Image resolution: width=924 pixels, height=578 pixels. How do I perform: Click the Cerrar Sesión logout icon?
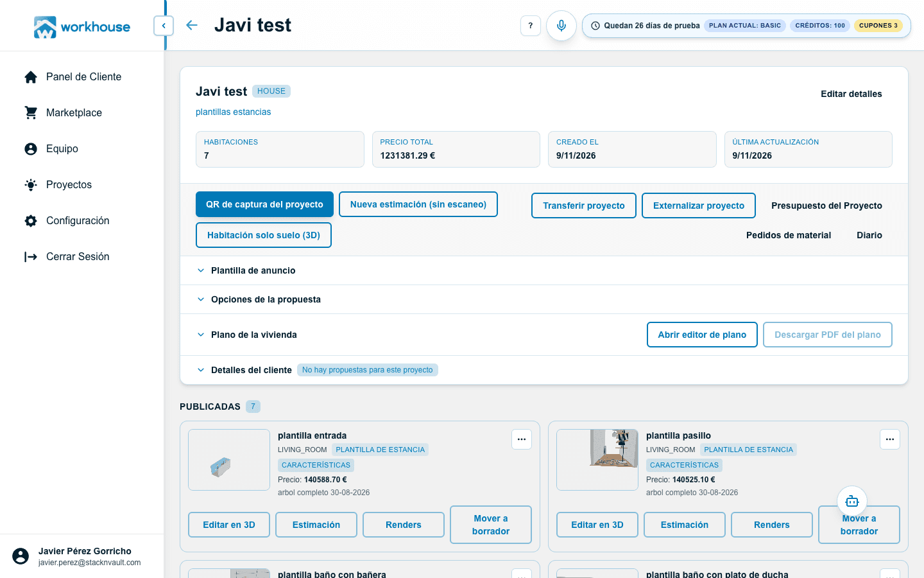pyautogui.click(x=31, y=257)
